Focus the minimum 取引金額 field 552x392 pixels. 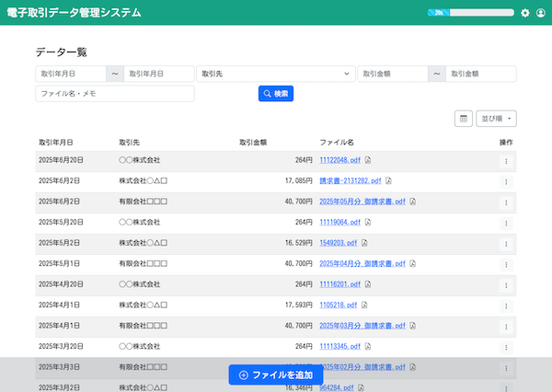[x=393, y=74]
